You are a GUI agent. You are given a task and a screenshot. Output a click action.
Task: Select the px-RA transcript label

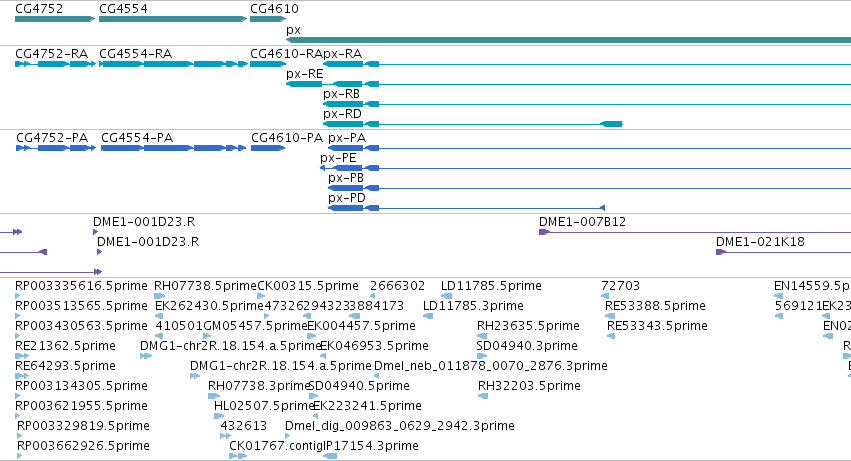coord(342,54)
